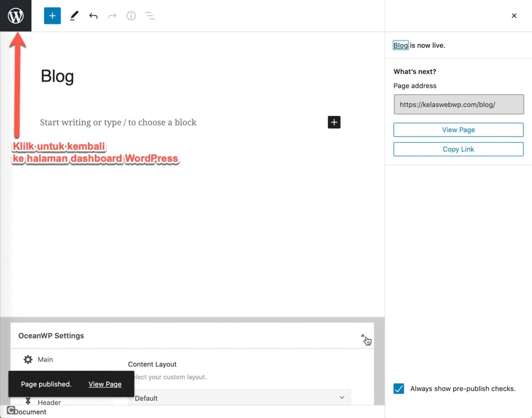Image resolution: width=532 pixels, height=418 pixels.
Task: Open content structure details info icon
Action: coord(131,15)
